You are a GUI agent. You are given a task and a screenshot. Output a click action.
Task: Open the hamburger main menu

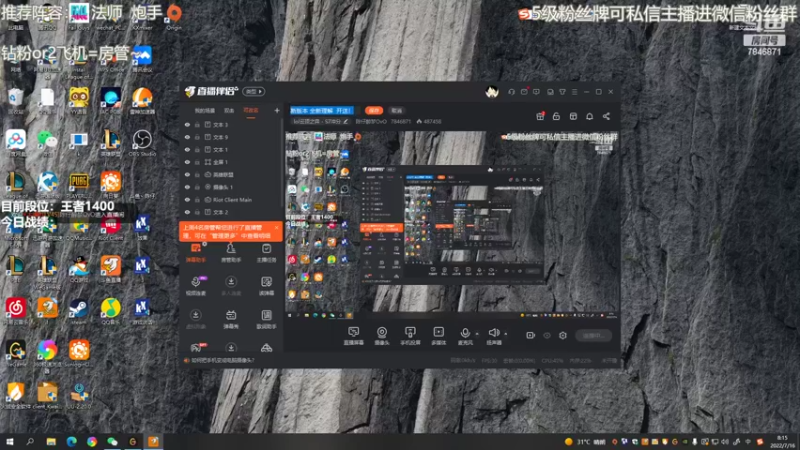coord(574,92)
